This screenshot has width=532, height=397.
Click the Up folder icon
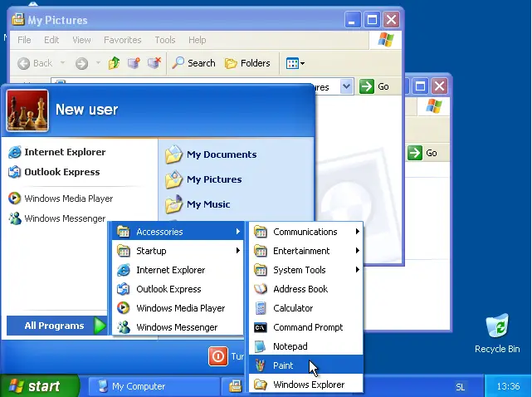pos(114,63)
